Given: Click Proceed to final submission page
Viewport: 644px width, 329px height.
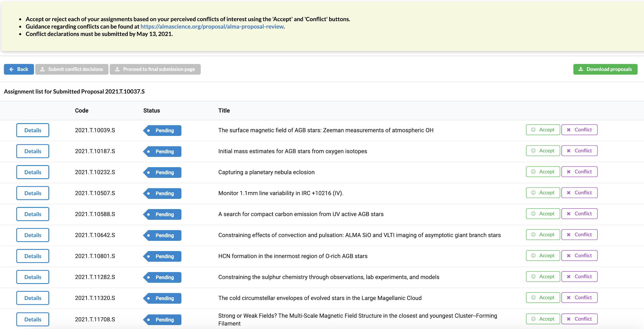Looking at the screenshot, I should (x=155, y=69).
